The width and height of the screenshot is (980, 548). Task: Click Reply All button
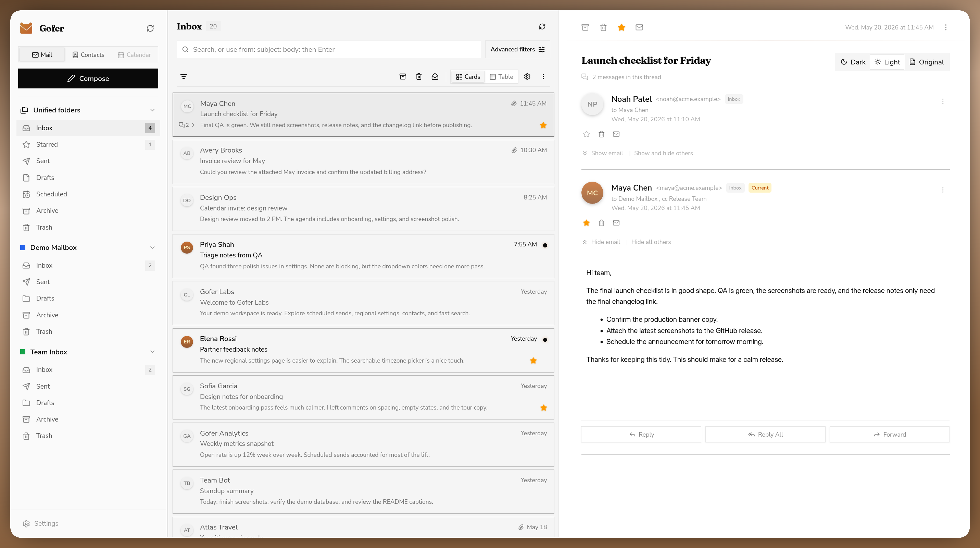pos(765,435)
